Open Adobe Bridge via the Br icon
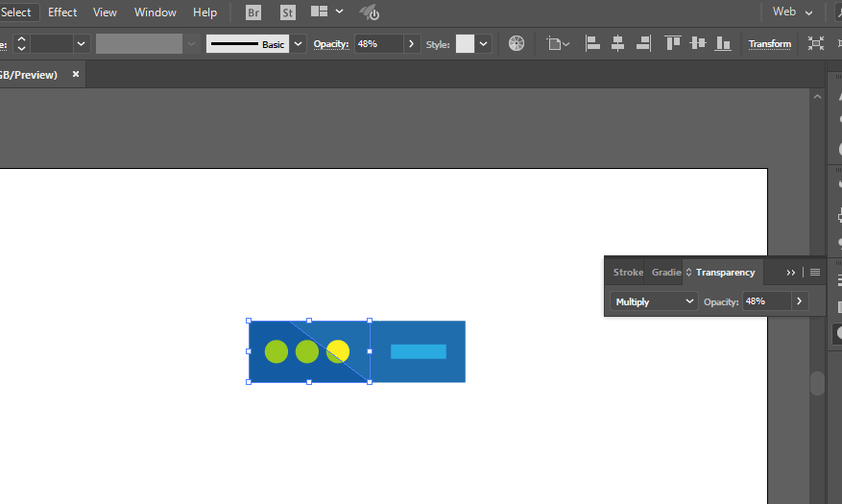Screen dimensions: 842x504 pos(253,12)
